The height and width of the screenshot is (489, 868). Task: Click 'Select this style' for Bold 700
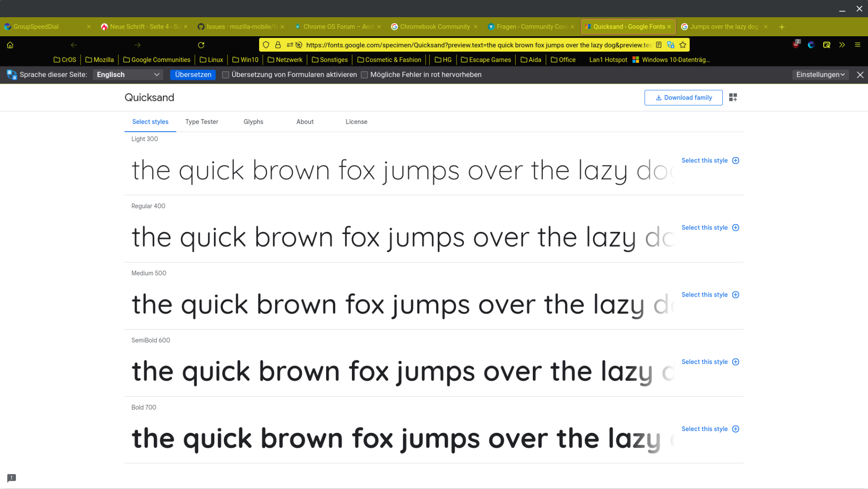(705, 429)
